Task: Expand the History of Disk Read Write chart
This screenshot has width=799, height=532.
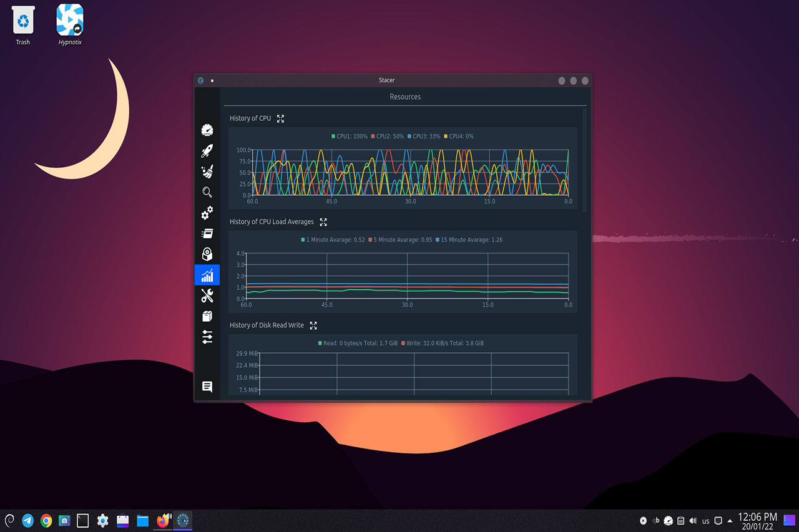Action: [x=313, y=325]
